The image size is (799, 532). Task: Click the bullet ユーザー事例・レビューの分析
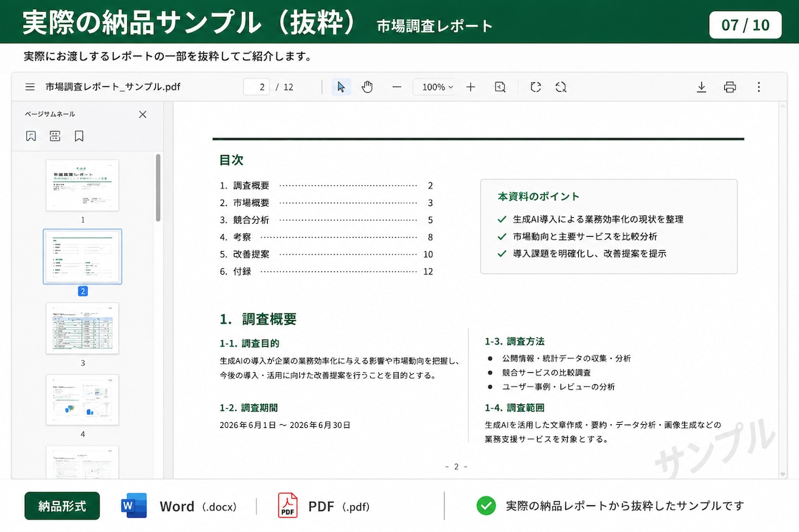[559, 387]
